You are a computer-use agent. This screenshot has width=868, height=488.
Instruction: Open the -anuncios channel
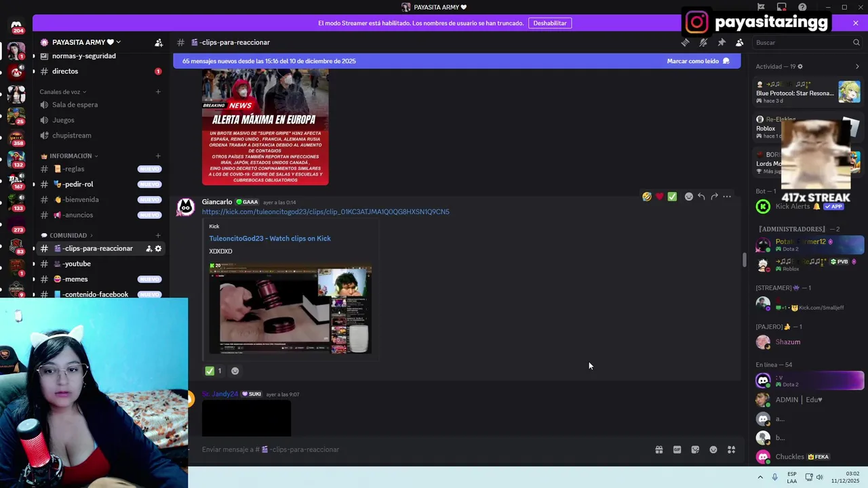[x=100, y=215]
